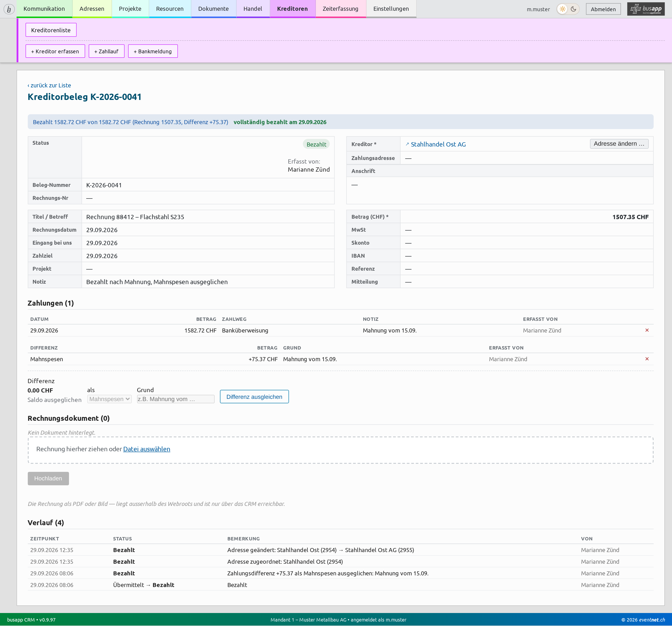Open Stahlhandel Ost AG creditor link
Image resolution: width=672 pixels, height=626 pixels.
[438, 145]
